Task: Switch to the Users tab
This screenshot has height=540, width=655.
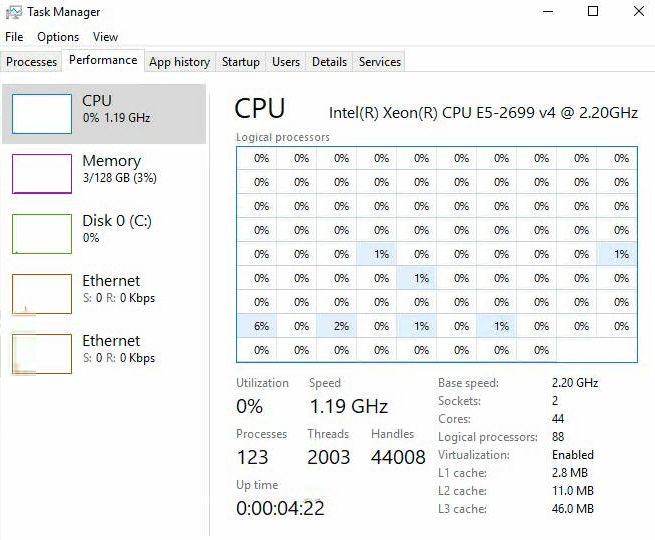Action: (x=286, y=62)
